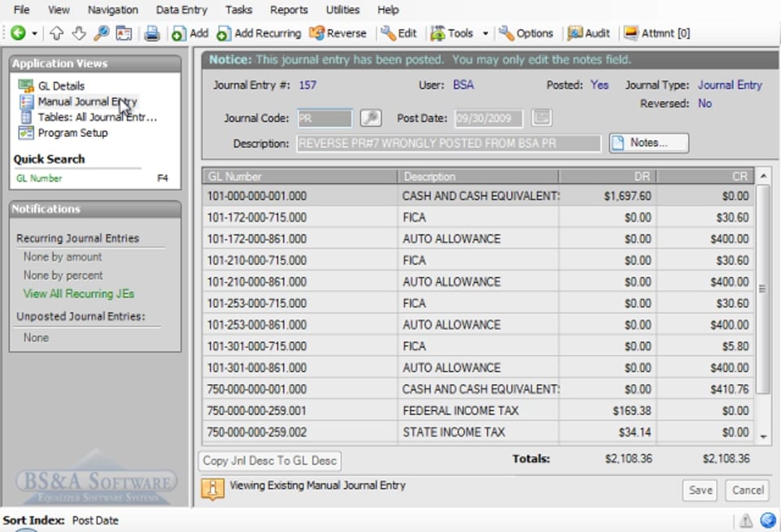This screenshot has height=532, width=781.
Task: Click the Edit toolbar button
Action: (x=399, y=33)
